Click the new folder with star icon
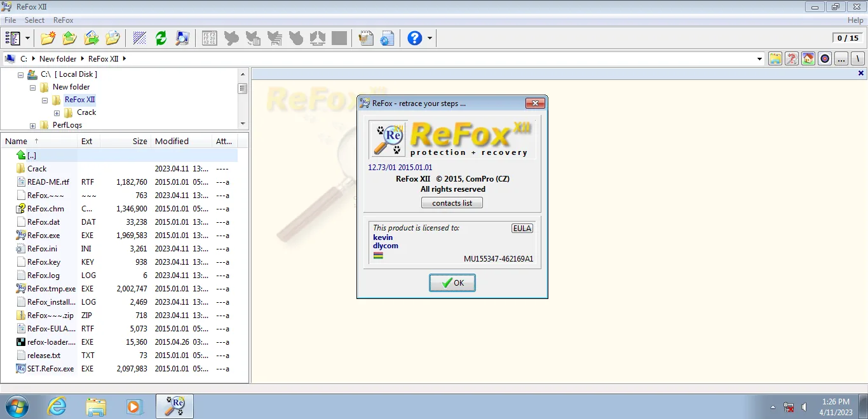 pos(48,38)
